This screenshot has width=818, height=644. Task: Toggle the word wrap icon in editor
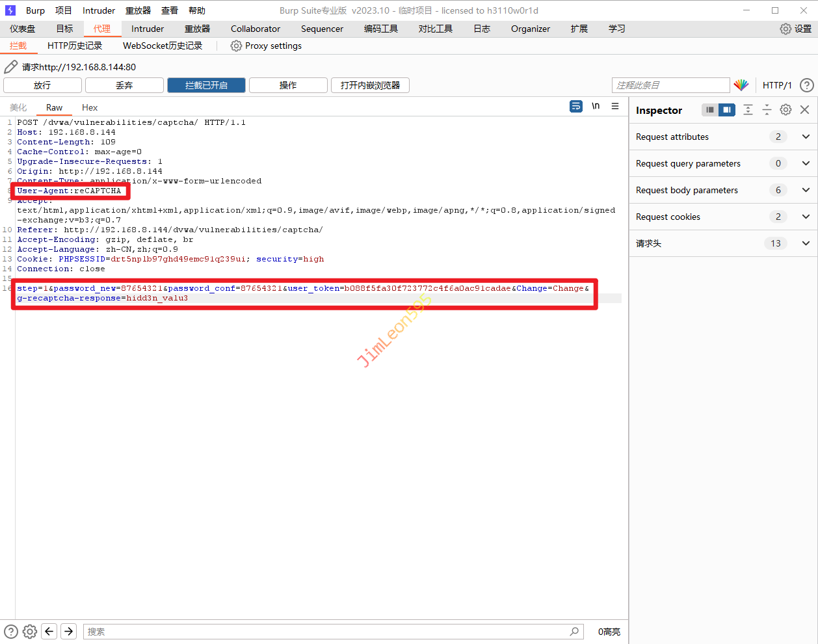click(575, 107)
